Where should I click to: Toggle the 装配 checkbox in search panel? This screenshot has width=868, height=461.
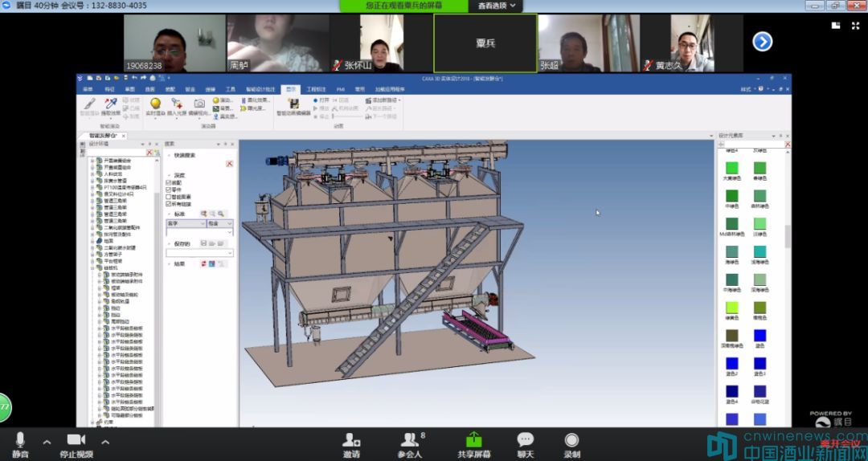[169, 182]
